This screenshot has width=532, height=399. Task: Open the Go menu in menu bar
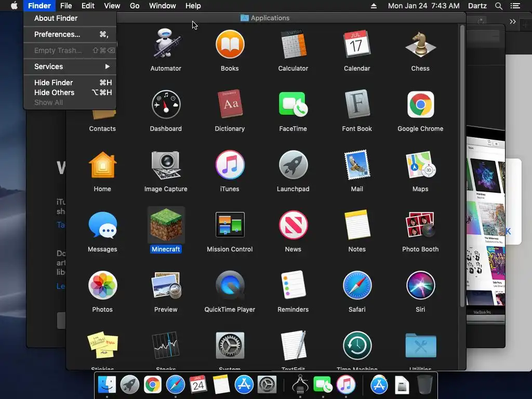(135, 6)
